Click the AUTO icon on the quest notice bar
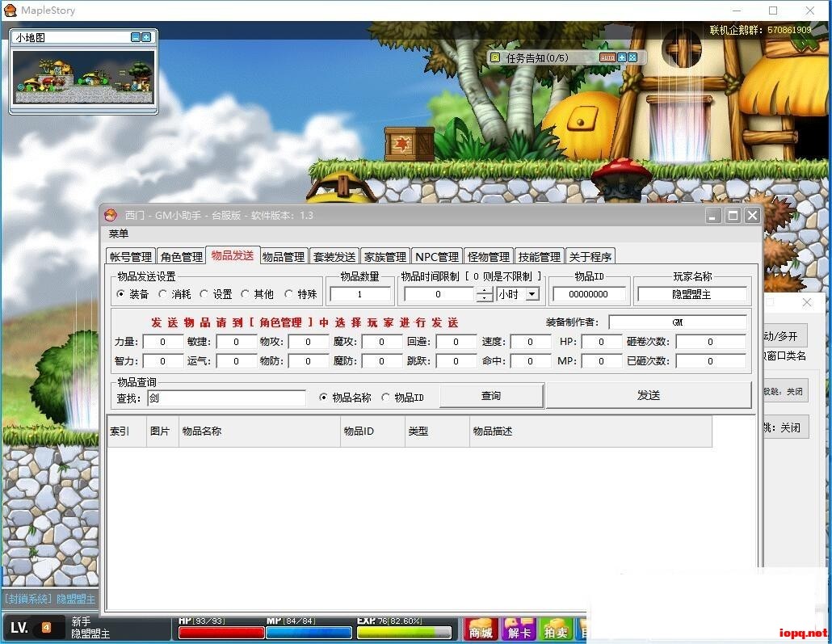 coord(607,58)
